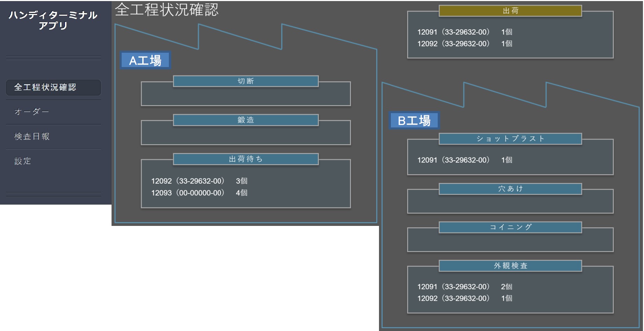Select 12093 (00-00000-00) 4個 row
The height and width of the screenshot is (331, 644).
[199, 193]
